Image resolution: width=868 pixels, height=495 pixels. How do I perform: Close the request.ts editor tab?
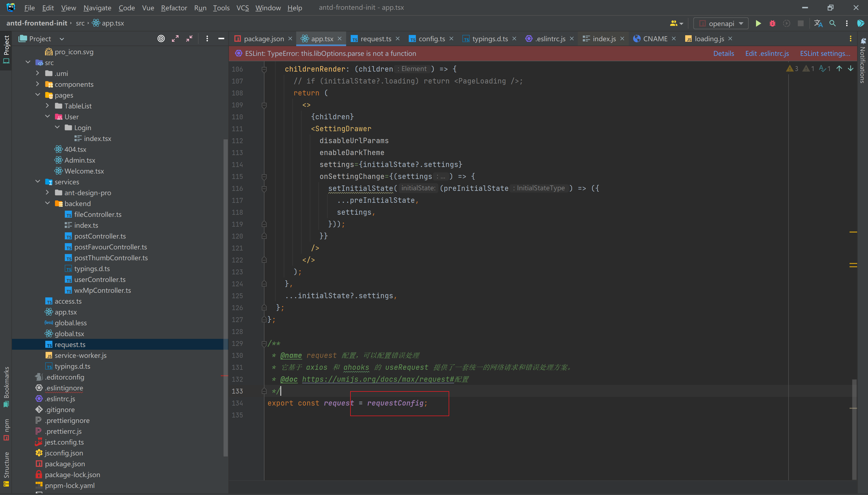[x=398, y=39]
